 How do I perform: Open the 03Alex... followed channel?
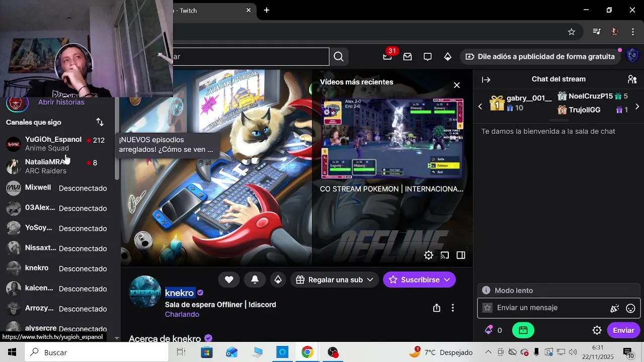pos(58,208)
